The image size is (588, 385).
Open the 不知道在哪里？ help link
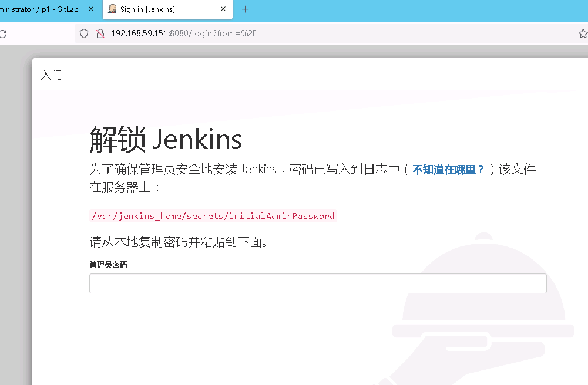tap(448, 170)
